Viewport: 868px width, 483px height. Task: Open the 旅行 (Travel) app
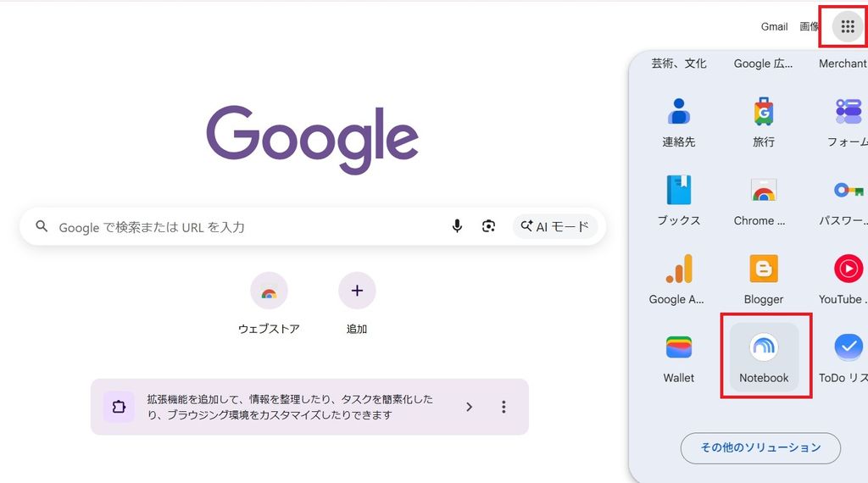(x=764, y=121)
